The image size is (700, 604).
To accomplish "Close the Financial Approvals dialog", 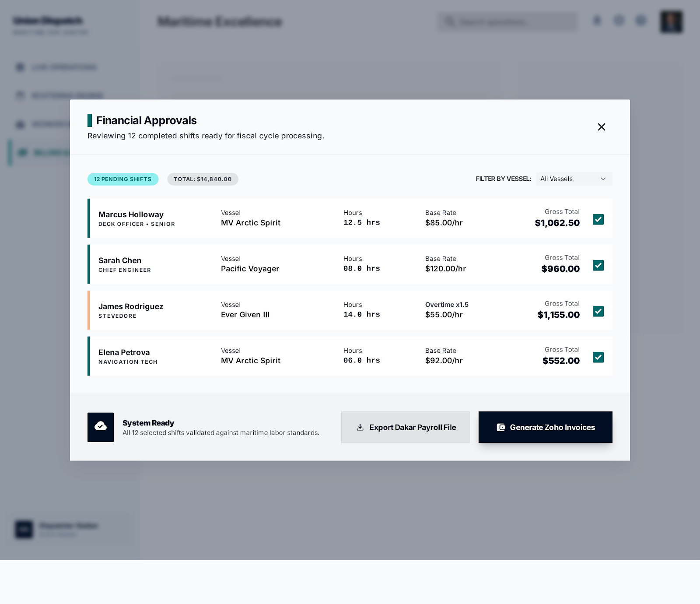I will pyautogui.click(x=602, y=127).
